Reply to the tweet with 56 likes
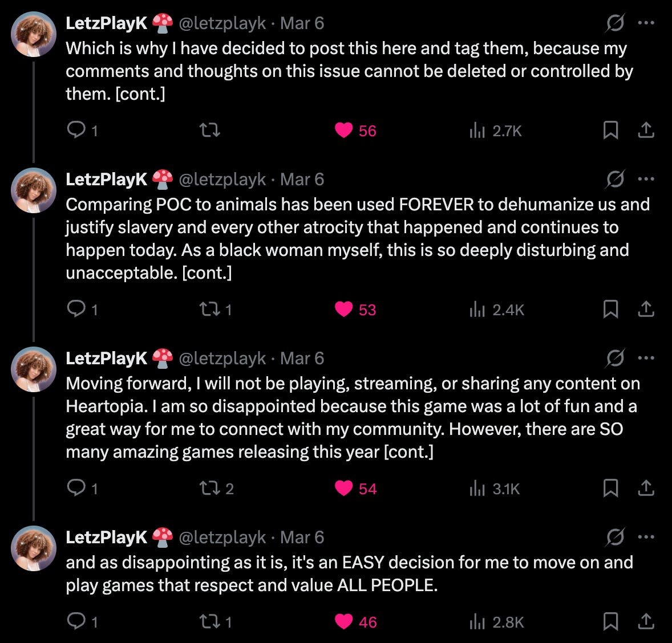Image resolution: width=672 pixels, height=643 pixels. pos(82,130)
